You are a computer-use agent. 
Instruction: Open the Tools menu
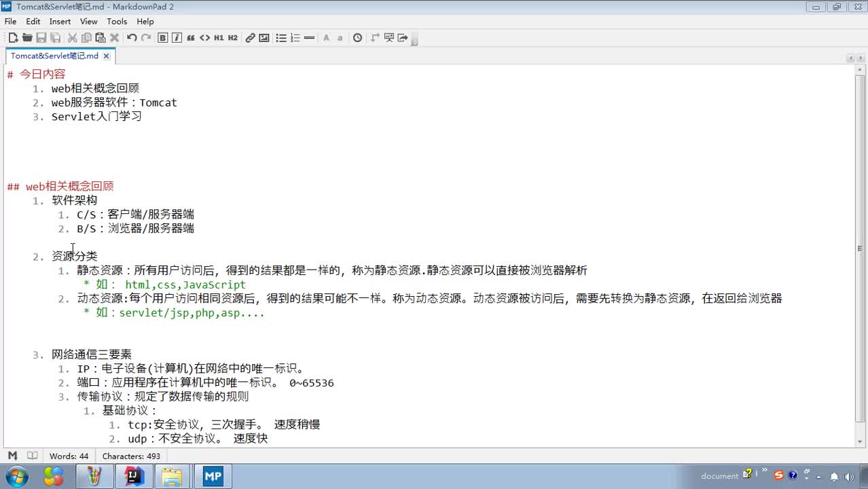(117, 21)
